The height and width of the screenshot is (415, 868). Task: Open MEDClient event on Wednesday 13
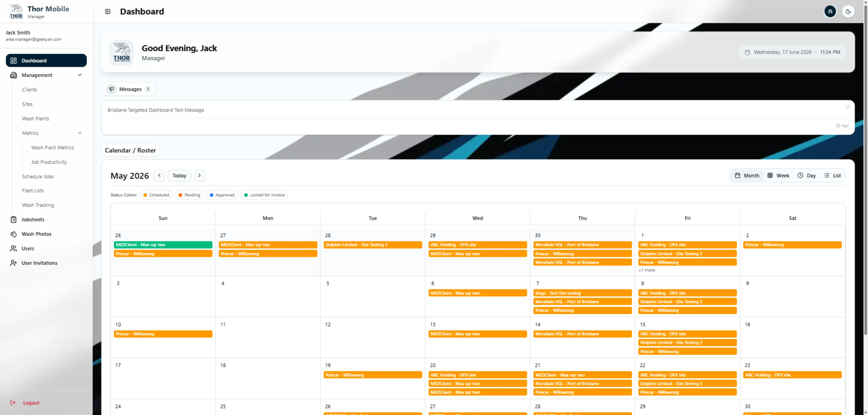click(477, 334)
